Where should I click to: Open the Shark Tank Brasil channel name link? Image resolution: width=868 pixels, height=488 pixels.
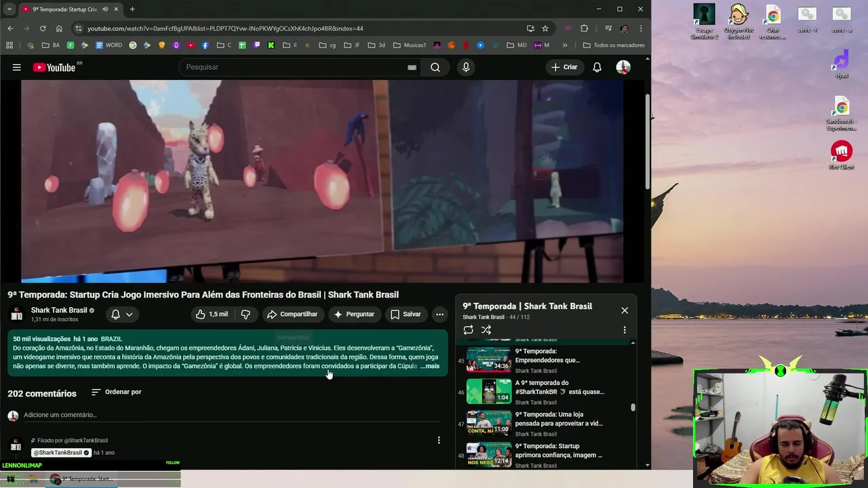pos(59,310)
